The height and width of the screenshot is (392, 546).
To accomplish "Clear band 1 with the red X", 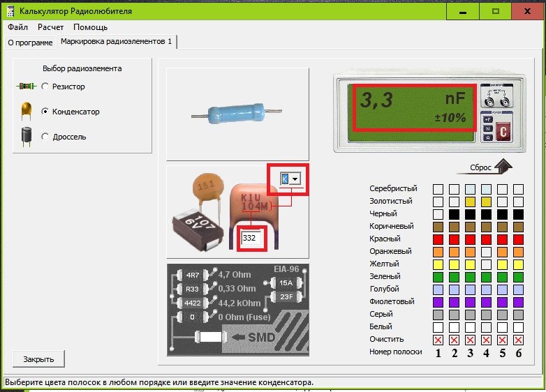I will point(438,340).
